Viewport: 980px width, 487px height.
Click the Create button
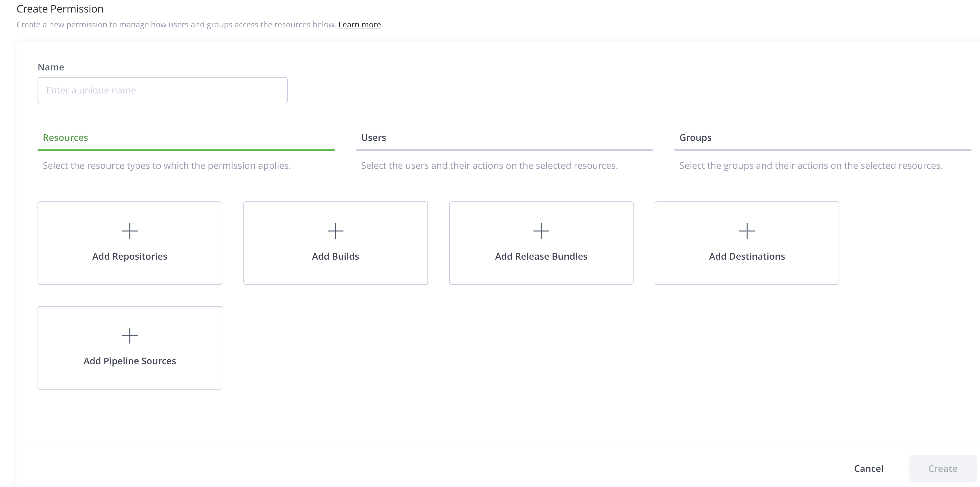(942, 468)
